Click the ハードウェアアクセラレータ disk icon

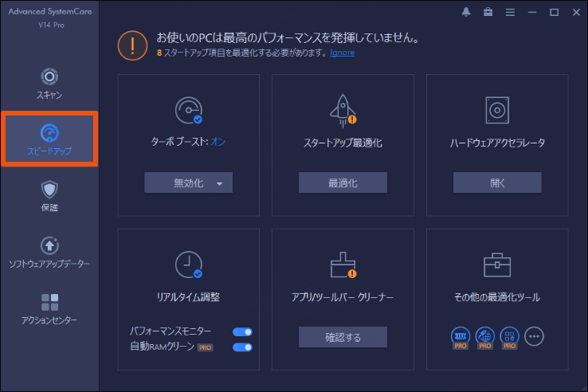[497, 110]
